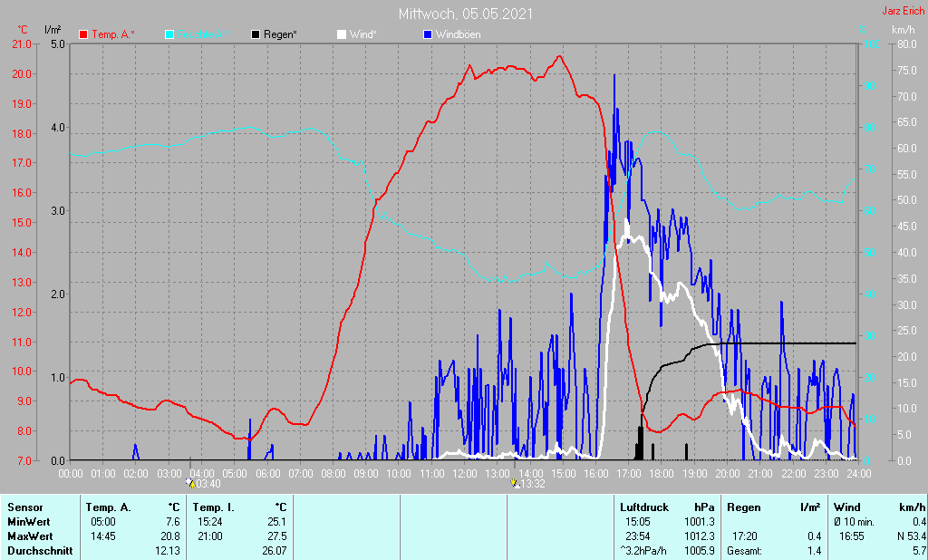Click the 'Luftdruck' column header
This screenshot has height=560, width=928.
644,507
